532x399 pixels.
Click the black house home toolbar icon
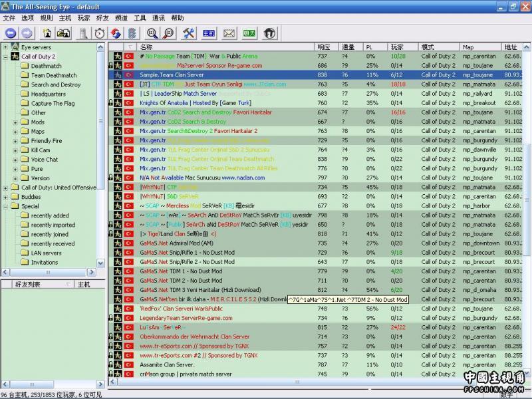(x=269, y=33)
